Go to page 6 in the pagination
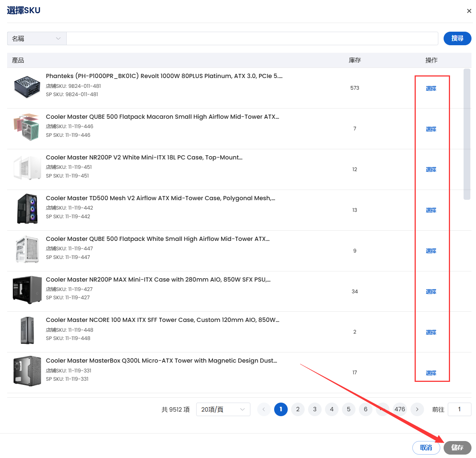The image size is (476, 458). pos(366,409)
